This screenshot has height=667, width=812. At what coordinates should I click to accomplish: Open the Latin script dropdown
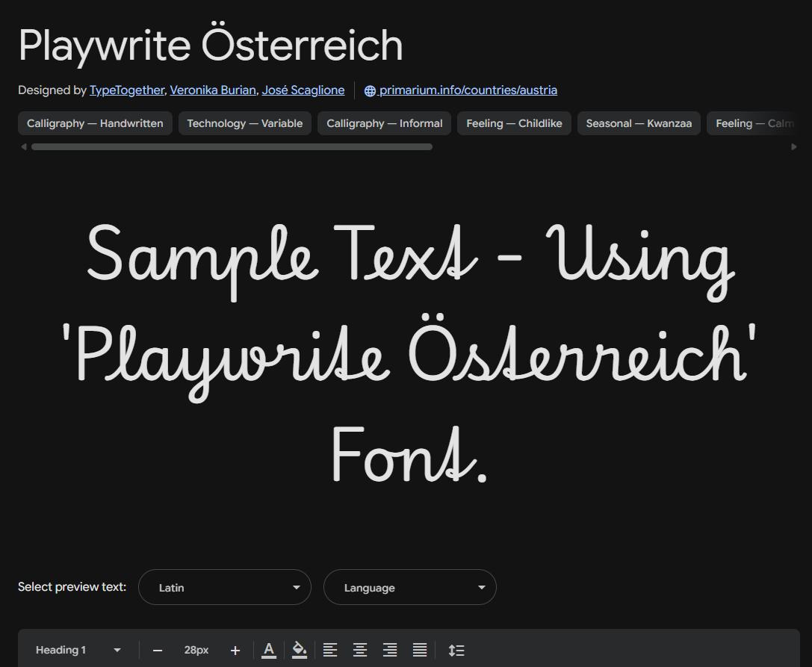(225, 587)
